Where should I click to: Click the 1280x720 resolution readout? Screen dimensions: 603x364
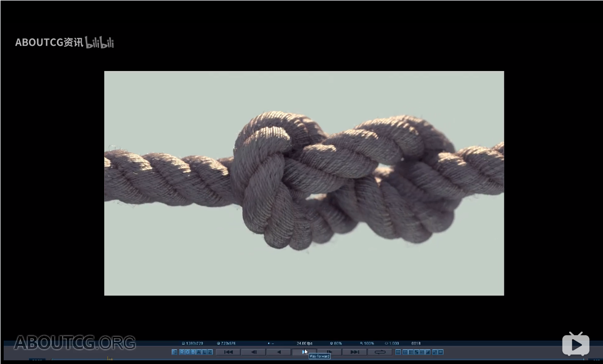tap(193, 343)
